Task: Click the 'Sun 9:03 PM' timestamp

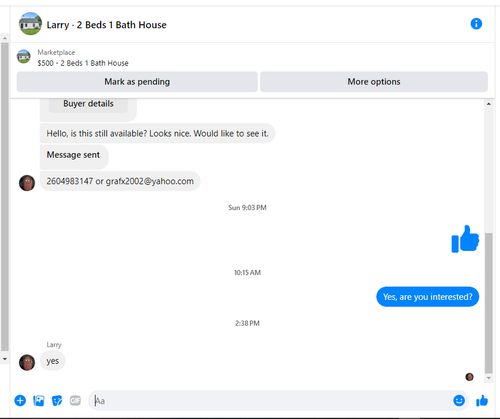Action: (247, 207)
